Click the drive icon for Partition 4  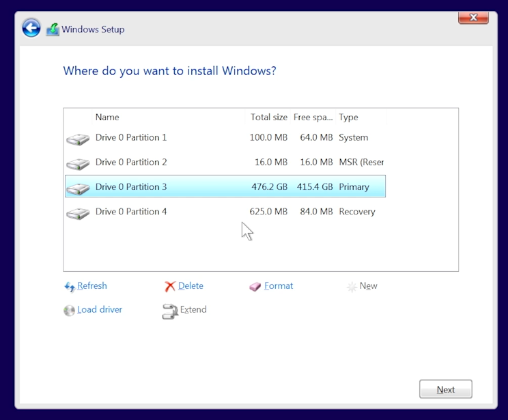78,214
